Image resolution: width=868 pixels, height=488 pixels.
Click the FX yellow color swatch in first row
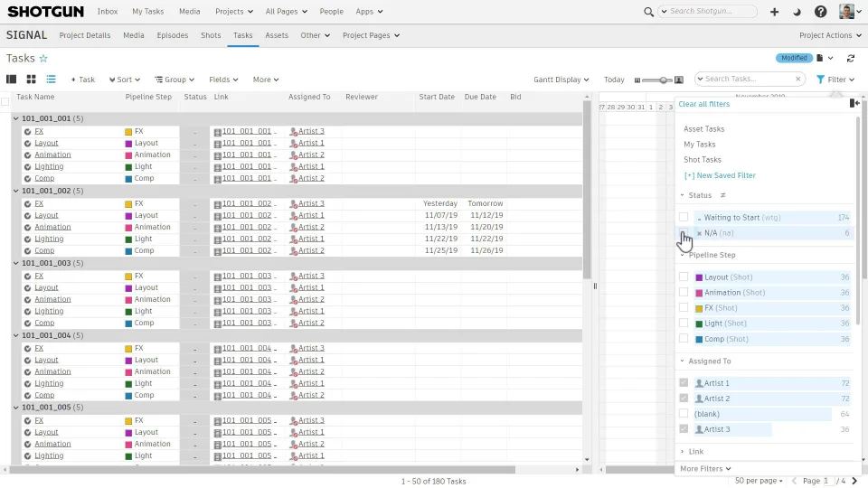pyautogui.click(x=128, y=132)
